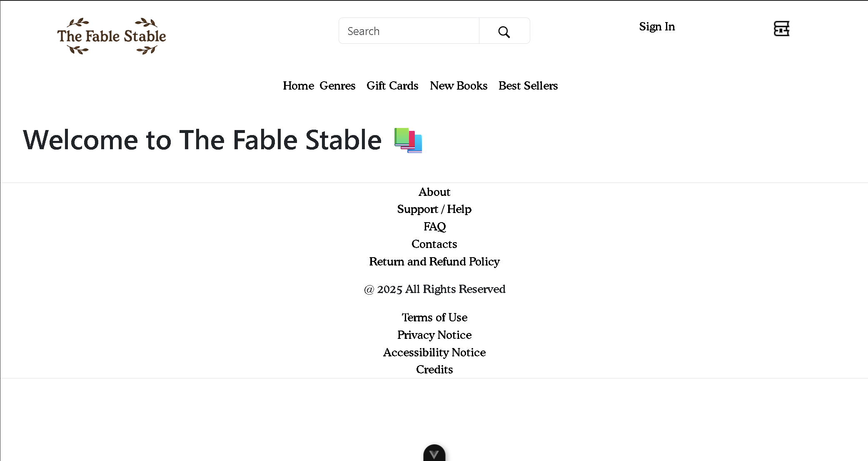This screenshot has width=868, height=461.
Task: Open the Terms of Use link
Action: point(434,318)
